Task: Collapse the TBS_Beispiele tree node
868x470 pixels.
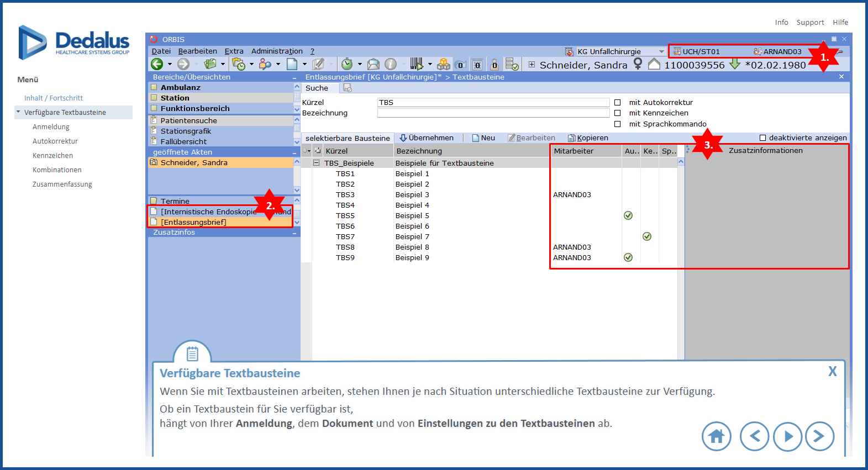Action: pos(317,163)
